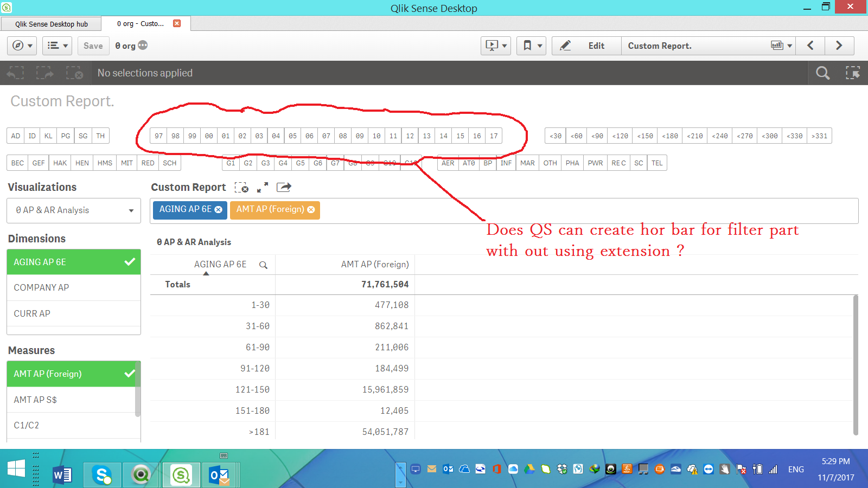Clear the Custom Report object selections

(x=241, y=188)
